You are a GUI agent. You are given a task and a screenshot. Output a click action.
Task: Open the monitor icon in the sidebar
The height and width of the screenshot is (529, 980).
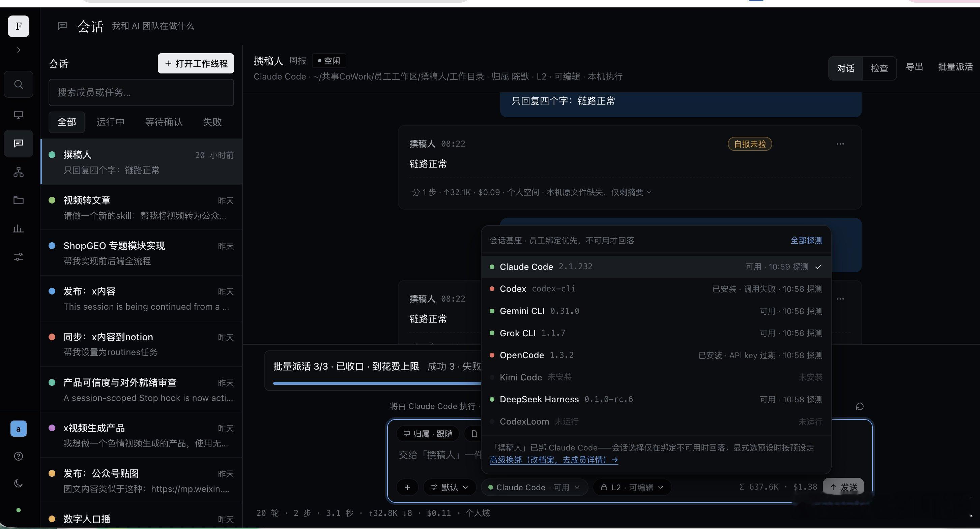click(x=18, y=115)
